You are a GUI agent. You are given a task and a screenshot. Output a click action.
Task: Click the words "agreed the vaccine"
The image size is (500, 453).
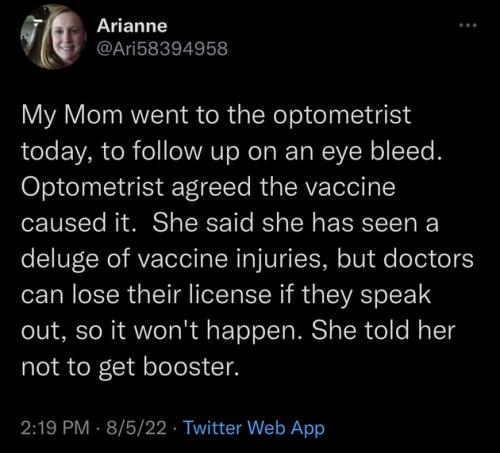tap(283, 187)
